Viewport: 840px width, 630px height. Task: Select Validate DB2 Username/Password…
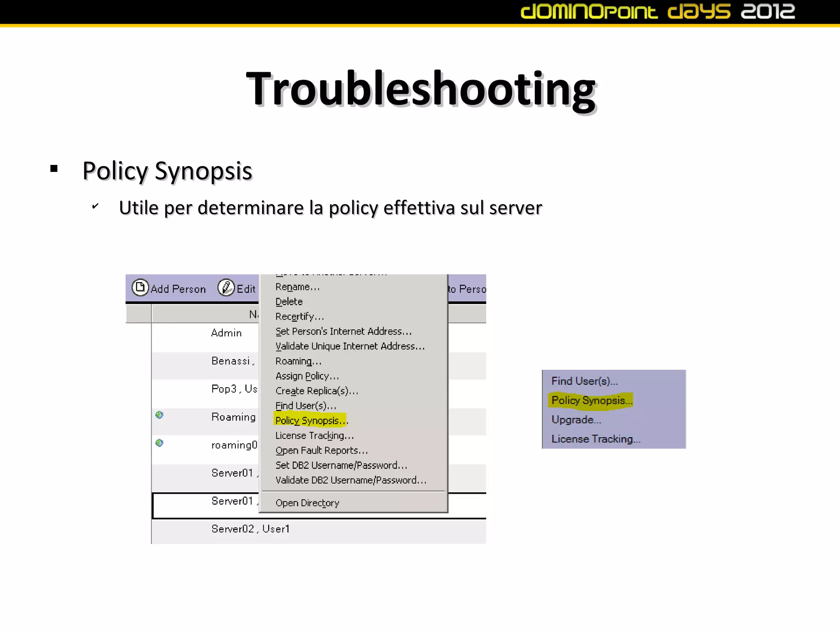point(351,480)
